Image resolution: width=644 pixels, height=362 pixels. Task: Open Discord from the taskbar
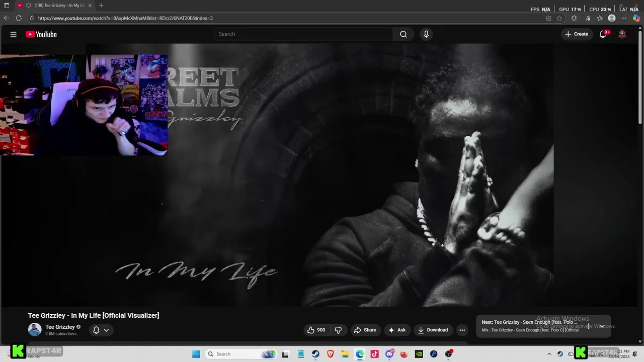pyautogui.click(x=389, y=354)
